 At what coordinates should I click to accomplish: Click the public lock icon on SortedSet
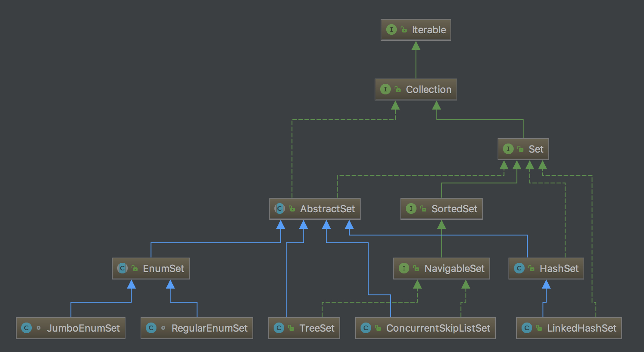point(423,208)
